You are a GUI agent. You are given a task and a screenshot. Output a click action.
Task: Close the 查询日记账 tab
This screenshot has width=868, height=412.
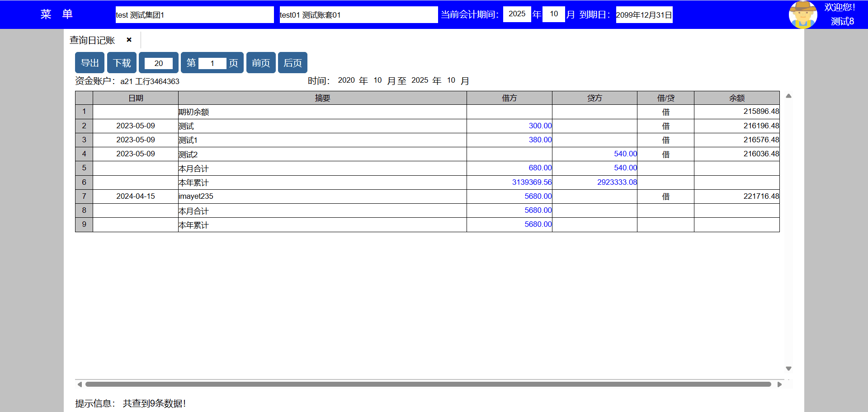129,40
